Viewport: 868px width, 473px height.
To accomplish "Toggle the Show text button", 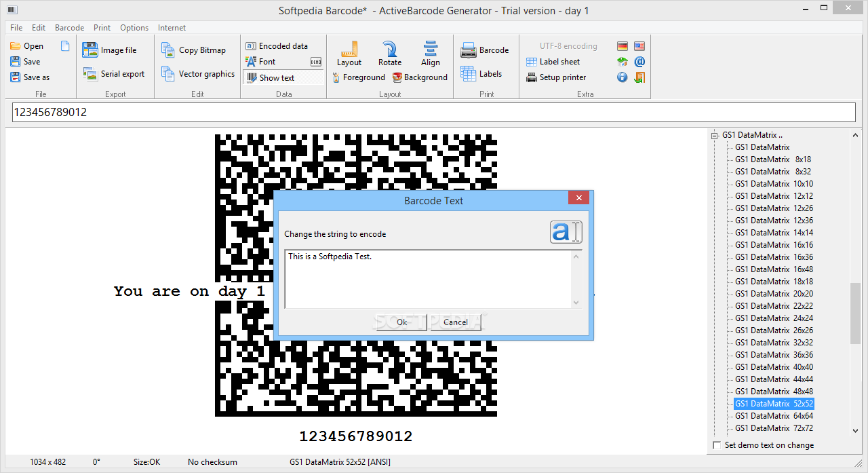I will coord(284,77).
